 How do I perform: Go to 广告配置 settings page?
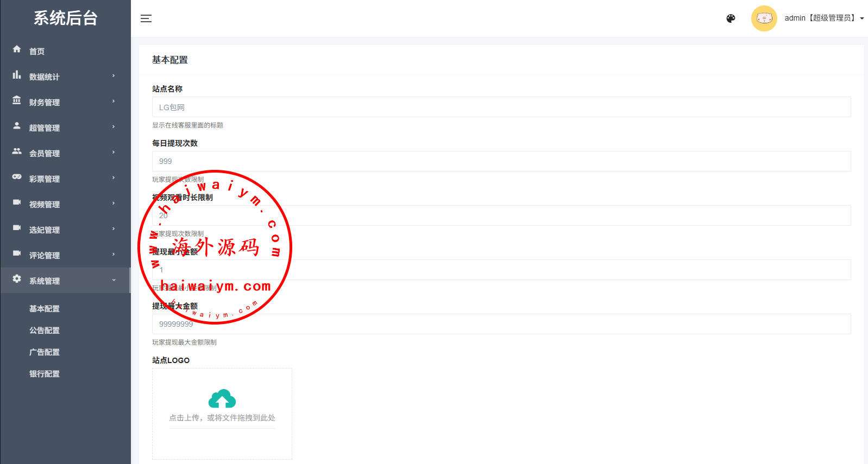(45, 352)
